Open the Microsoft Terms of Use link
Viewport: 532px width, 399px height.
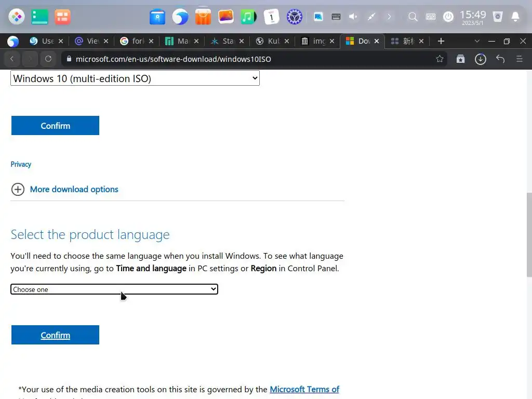304,389
